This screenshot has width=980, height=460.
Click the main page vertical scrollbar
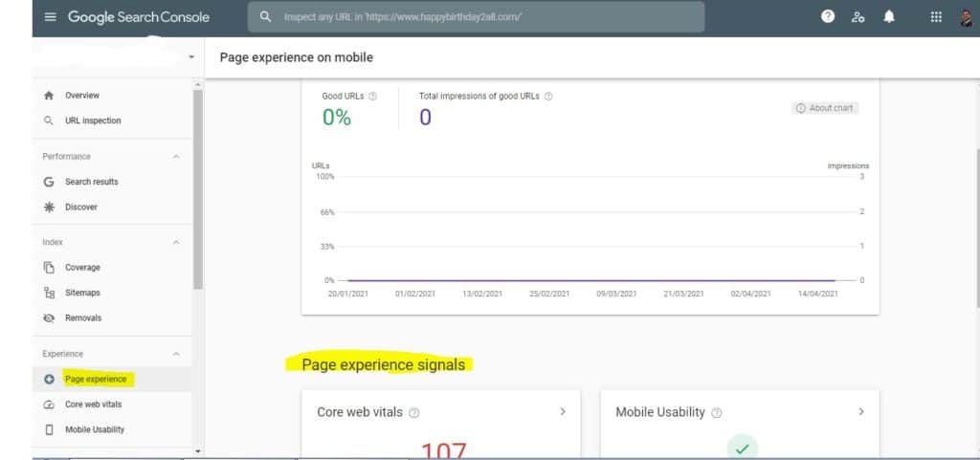(977, 228)
